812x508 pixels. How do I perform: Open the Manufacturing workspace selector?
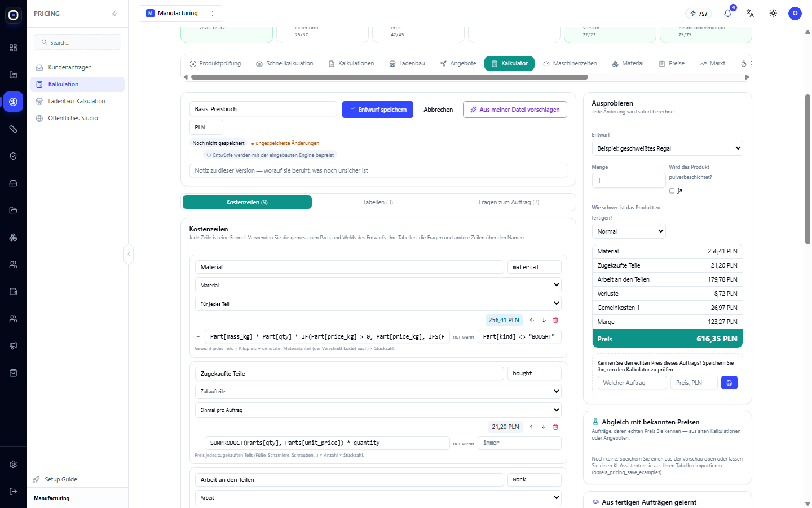tap(181, 13)
